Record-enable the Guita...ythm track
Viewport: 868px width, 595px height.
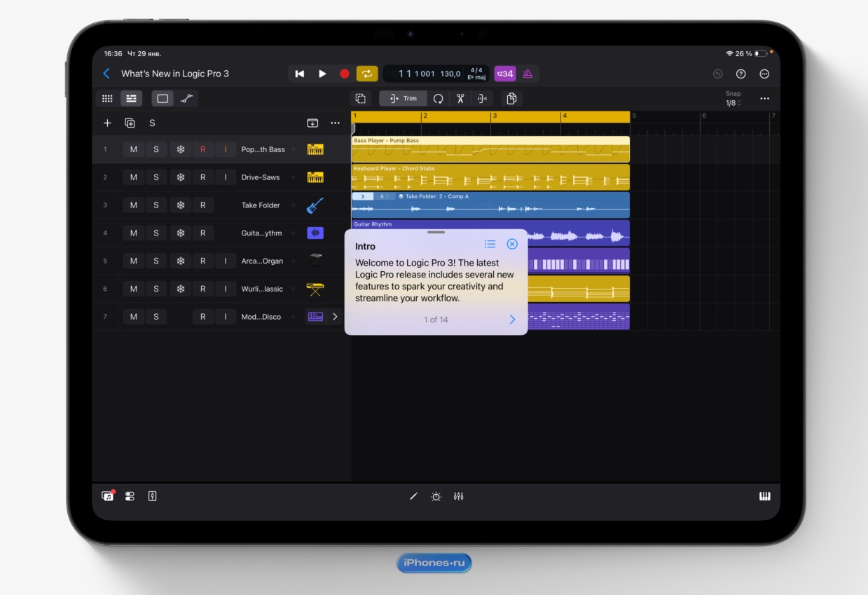coord(203,233)
